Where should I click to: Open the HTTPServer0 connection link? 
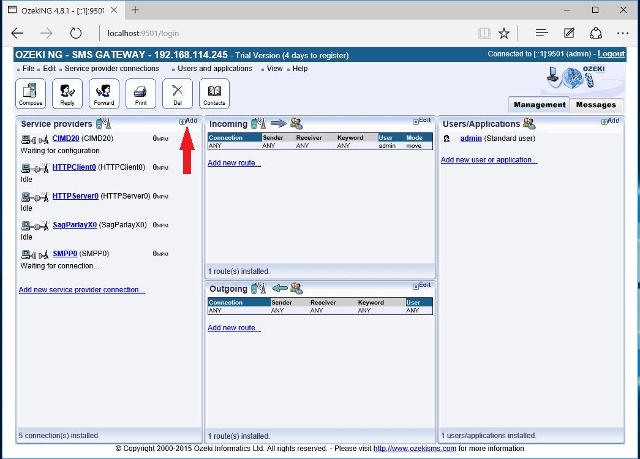76,196
